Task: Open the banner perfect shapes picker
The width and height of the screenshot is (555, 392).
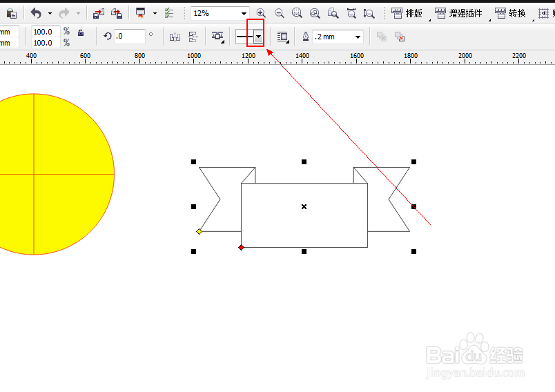Action: click(x=217, y=37)
